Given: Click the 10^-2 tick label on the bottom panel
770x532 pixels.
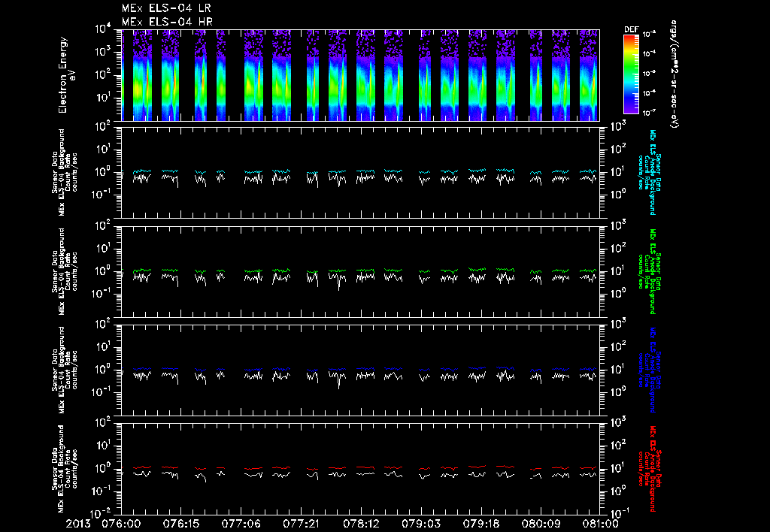Looking at the screenshot, I should click(x=101, y=513).
